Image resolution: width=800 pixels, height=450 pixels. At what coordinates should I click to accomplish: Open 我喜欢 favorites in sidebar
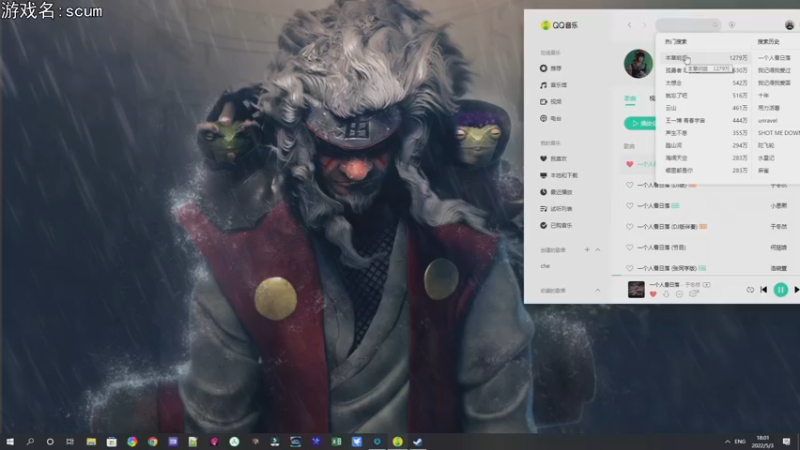coord(553,159)
